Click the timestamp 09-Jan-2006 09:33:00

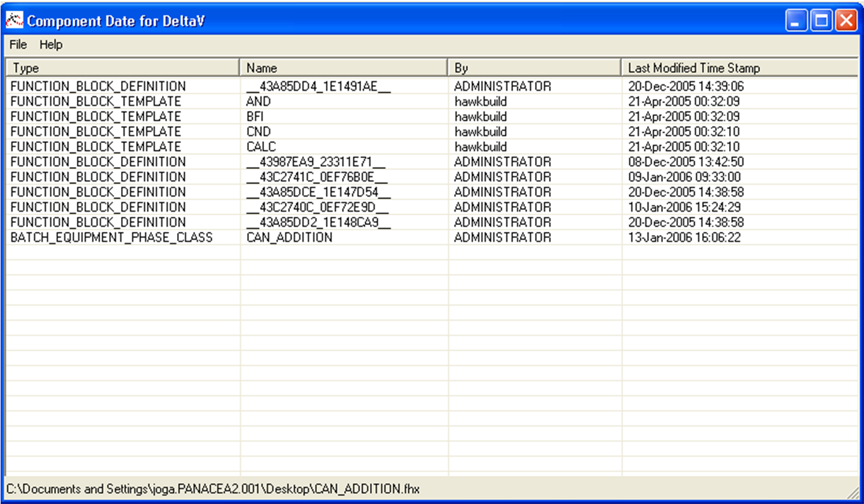click(x=684, y=177)
